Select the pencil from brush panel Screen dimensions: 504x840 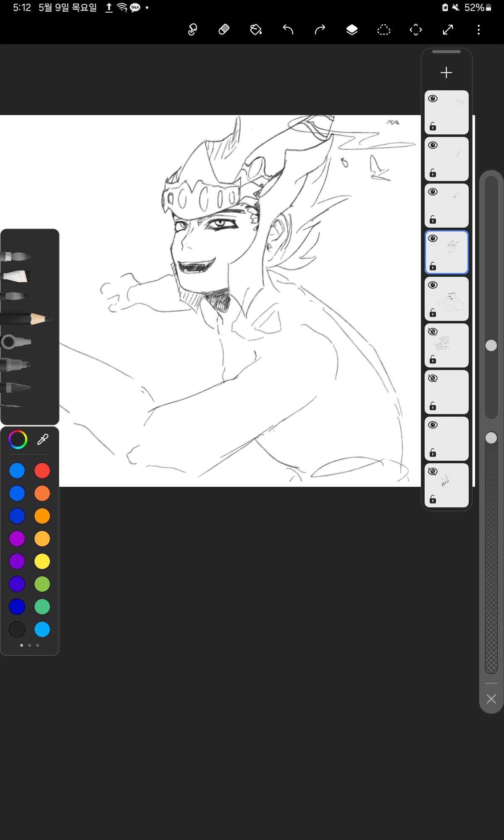(x=27, y=319)
